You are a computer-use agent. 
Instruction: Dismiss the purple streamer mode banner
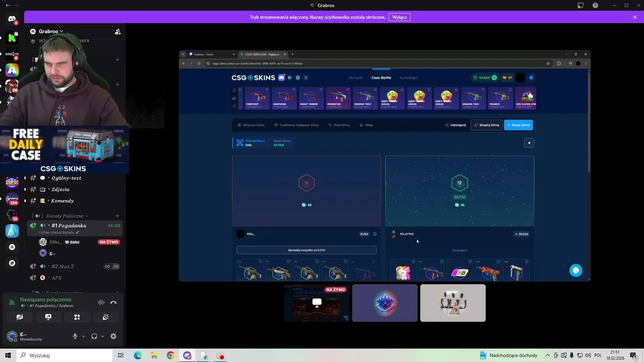[x=635, y=17]
